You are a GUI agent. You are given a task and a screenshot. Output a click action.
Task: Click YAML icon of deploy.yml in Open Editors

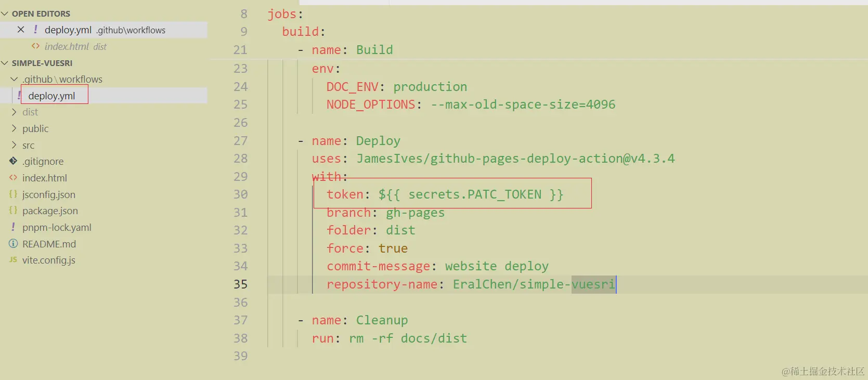coord(35,30)
